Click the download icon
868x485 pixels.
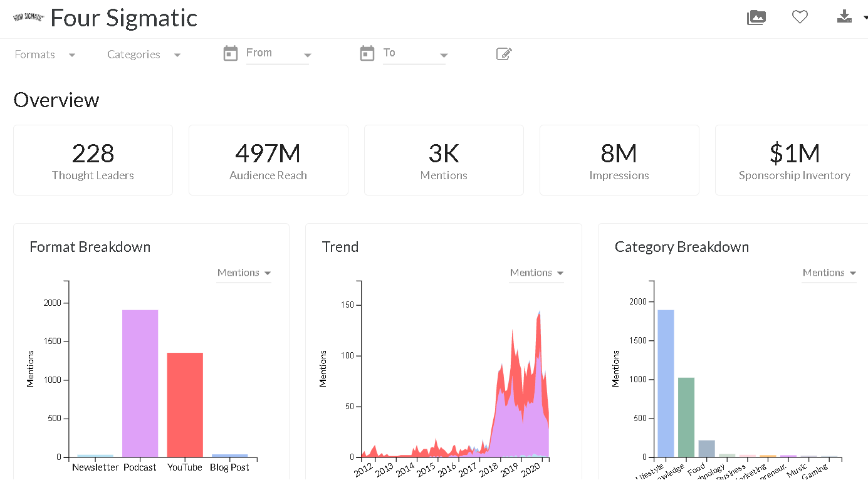coord(845,17)
